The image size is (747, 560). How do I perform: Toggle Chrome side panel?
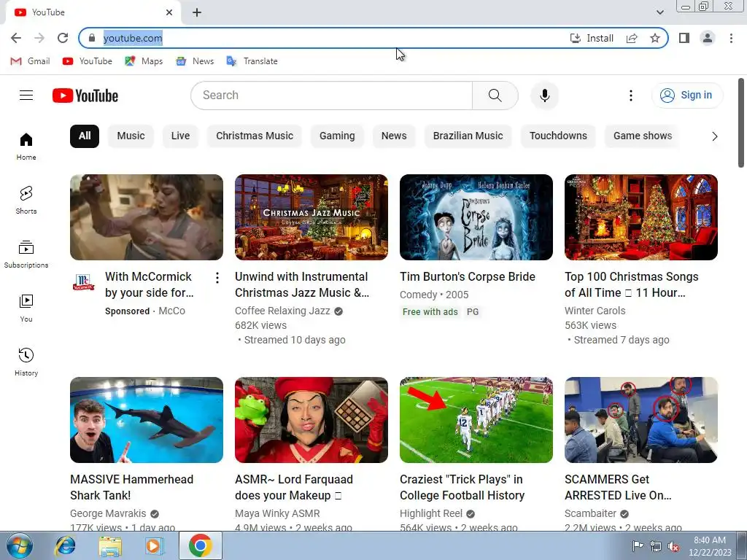coord(684,38)
